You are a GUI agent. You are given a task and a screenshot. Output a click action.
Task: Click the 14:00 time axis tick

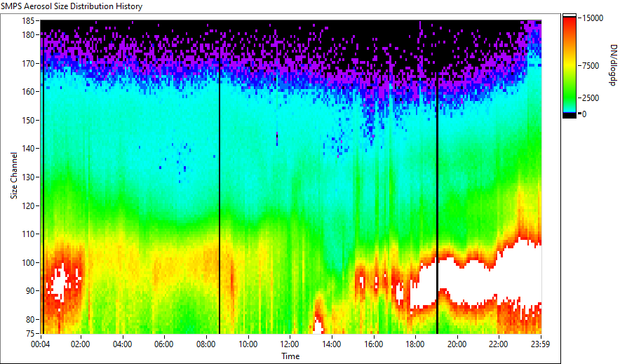coord(331,344)
